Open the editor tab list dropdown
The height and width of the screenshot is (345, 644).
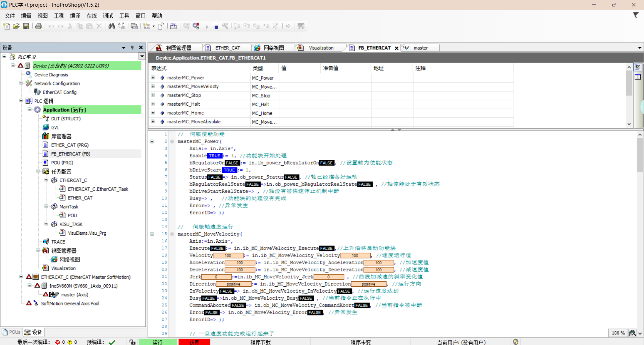point(640,48)
